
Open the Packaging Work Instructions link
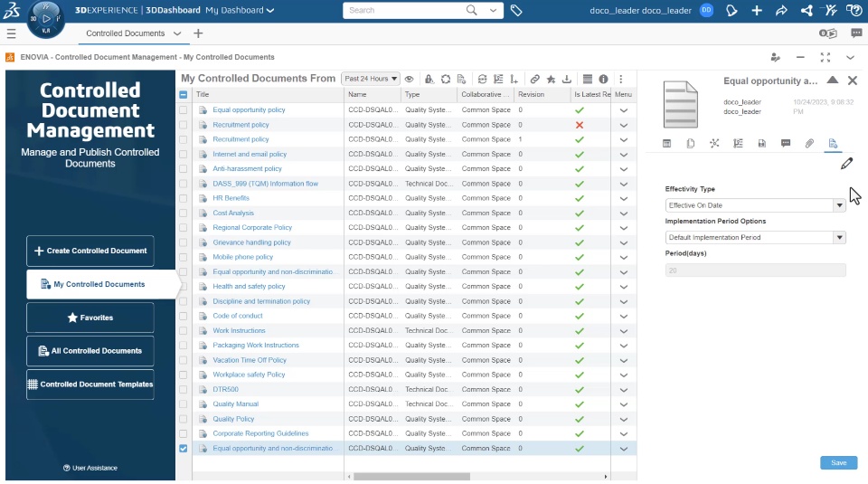pos(256,345)
